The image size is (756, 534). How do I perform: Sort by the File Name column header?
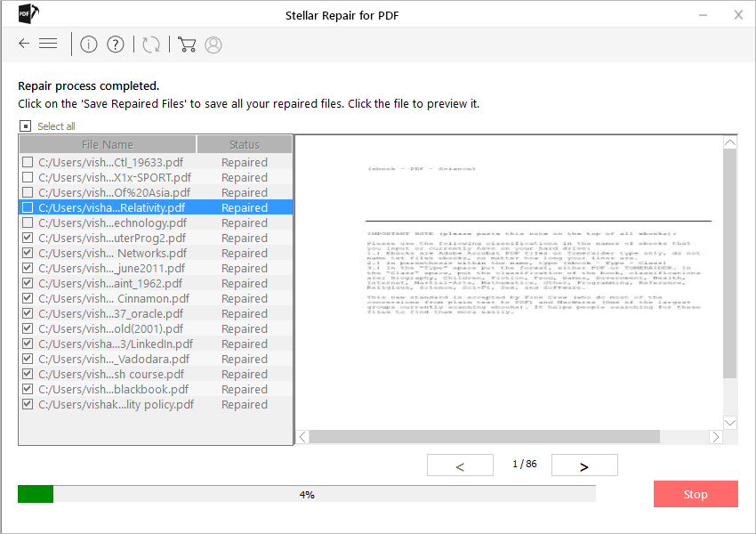coord(107,144)
